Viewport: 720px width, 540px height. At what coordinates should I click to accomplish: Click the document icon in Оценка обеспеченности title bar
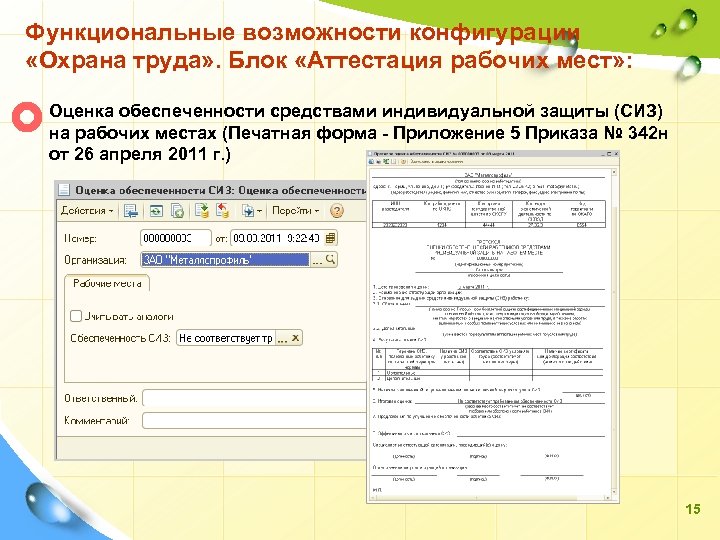[64, 190]
